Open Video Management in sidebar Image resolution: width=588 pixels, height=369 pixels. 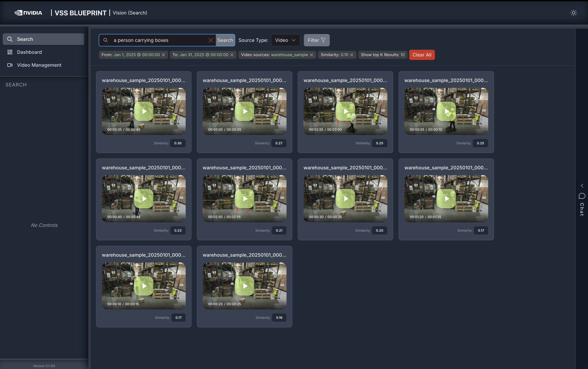[39, 65]
